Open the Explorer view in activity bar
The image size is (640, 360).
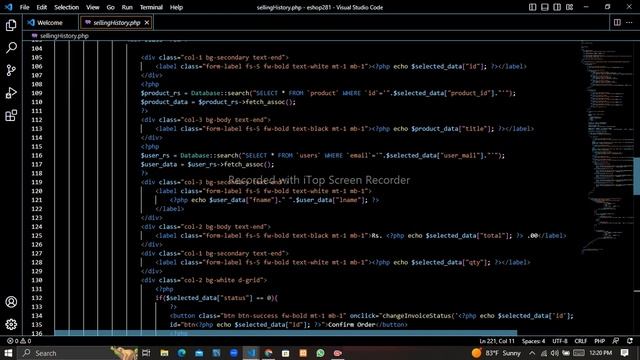[x=11, y=25]
